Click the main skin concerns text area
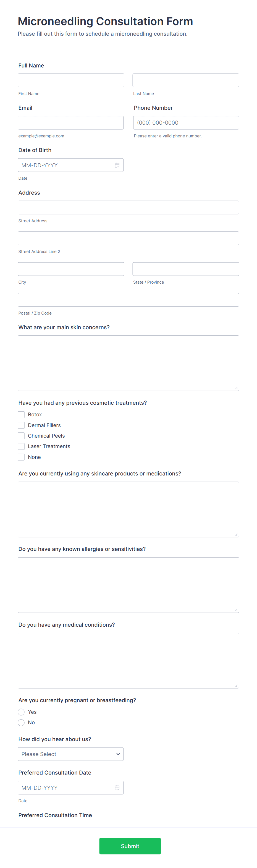Screen dimensions: 257x868 [128, 363]
